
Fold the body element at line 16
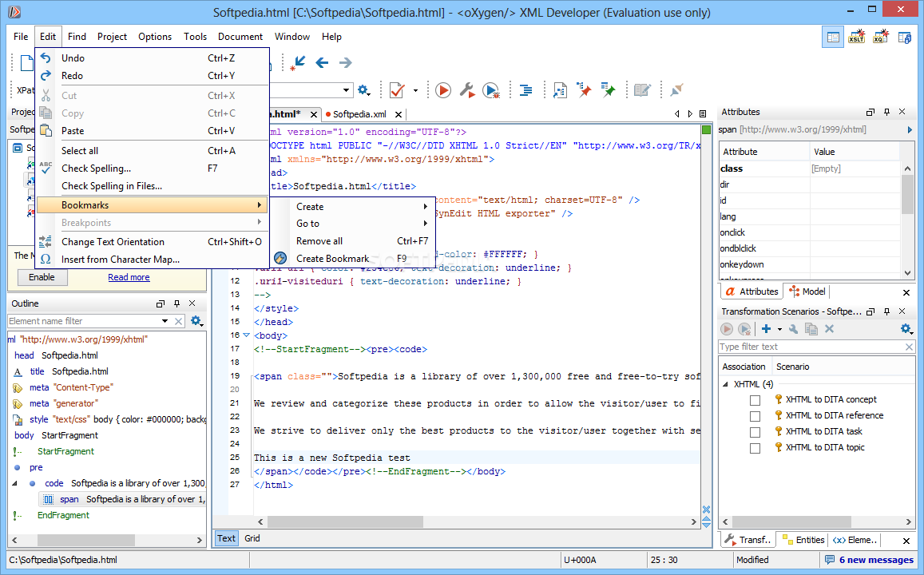[x=246, y=335]
